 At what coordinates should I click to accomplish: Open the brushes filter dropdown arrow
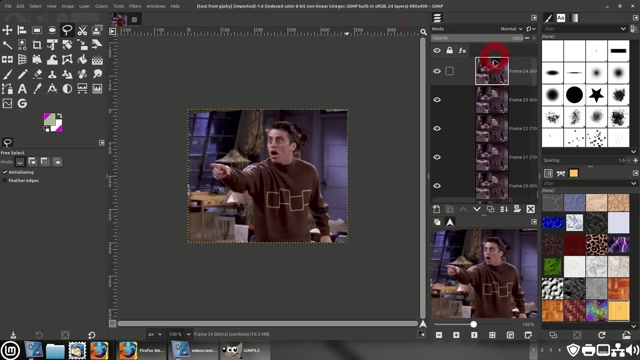(623, 29)
